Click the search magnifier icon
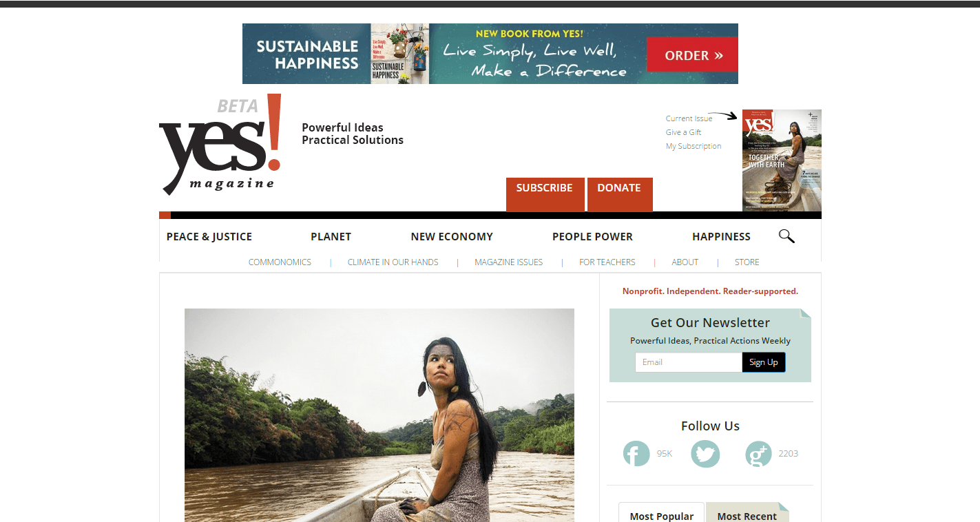Image resolution: width=980 pixels, height=522 pixels. (x=786, y=236)
